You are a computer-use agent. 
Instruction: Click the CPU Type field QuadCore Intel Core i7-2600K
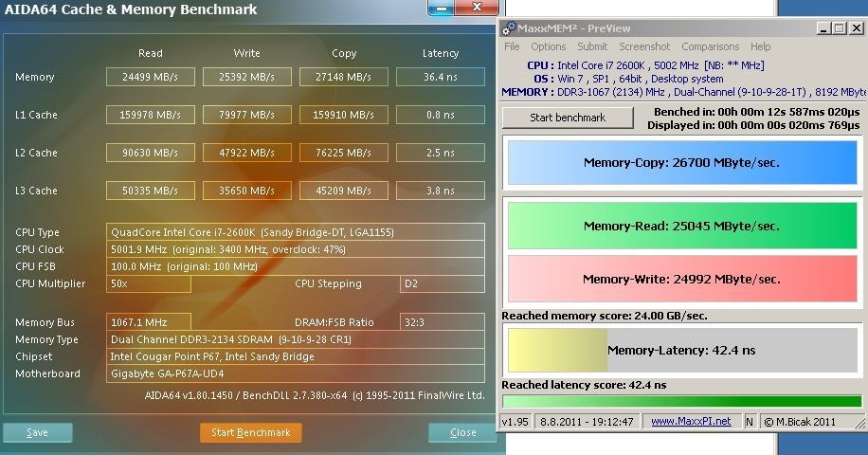click(295, 232)
